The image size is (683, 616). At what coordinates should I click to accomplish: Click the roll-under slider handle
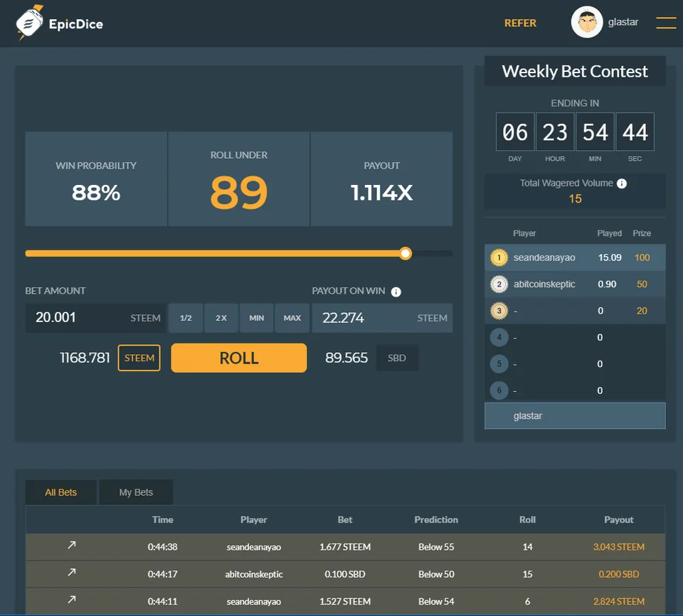[406, 253]
